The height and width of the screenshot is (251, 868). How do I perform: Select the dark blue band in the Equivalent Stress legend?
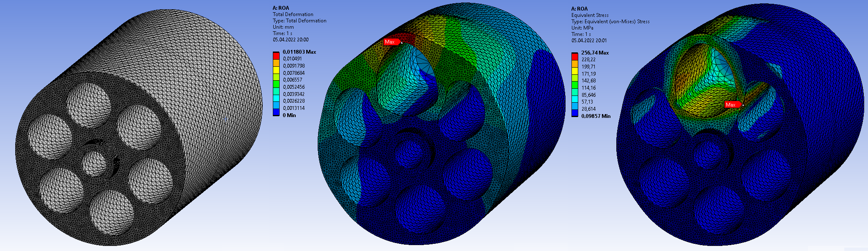[575, 113]
